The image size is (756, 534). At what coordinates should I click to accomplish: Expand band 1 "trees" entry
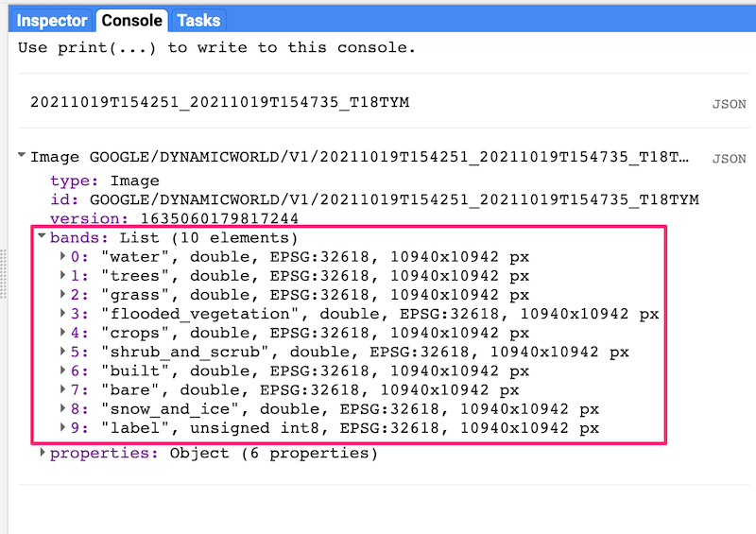pos(63,275)
